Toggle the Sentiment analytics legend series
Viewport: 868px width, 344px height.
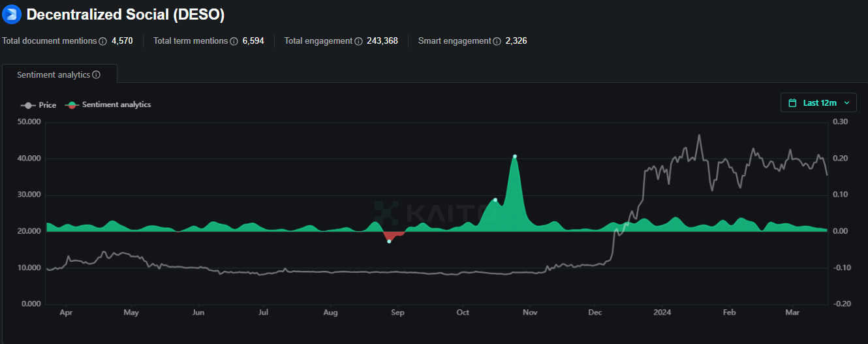108,104
